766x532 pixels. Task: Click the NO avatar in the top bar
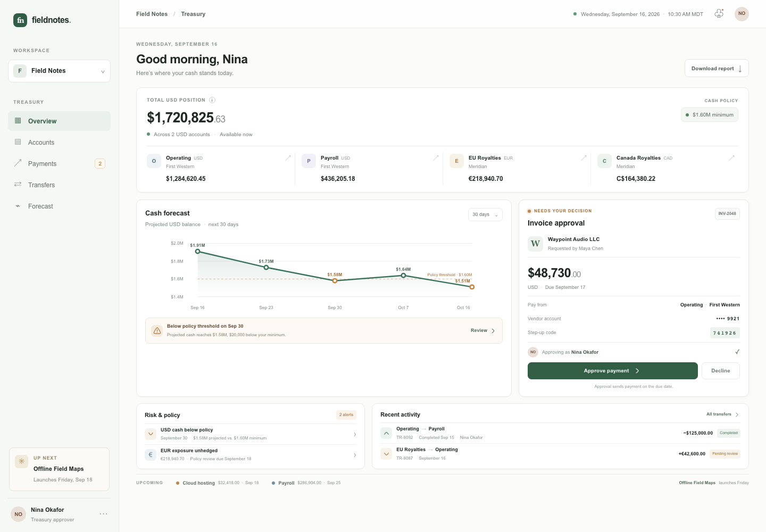pyautogui.click(x=742, y=14)
